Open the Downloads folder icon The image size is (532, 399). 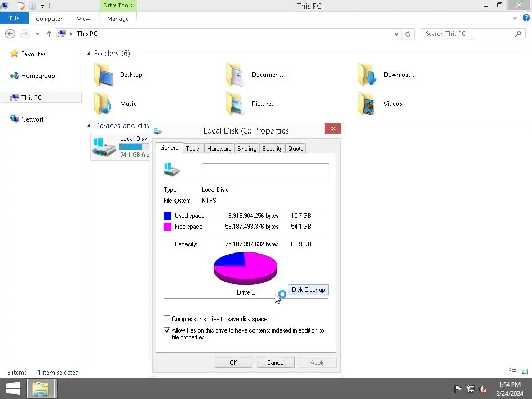[367, 75]
